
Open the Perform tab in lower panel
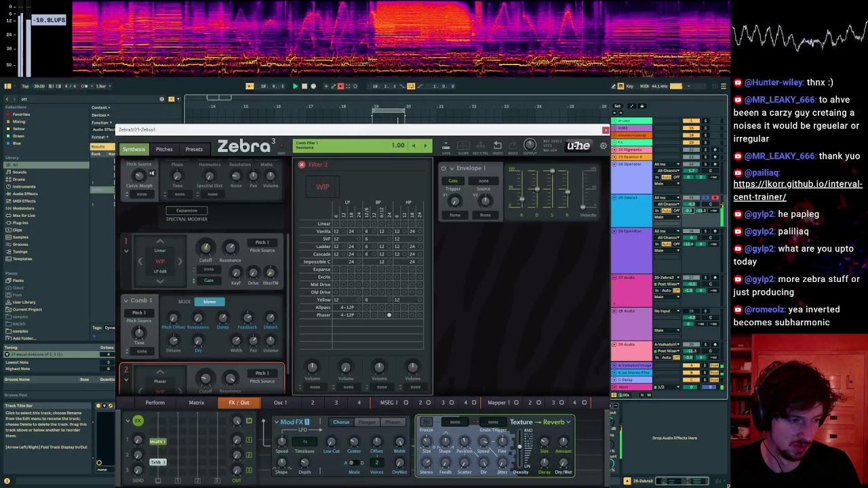point(155,403)
